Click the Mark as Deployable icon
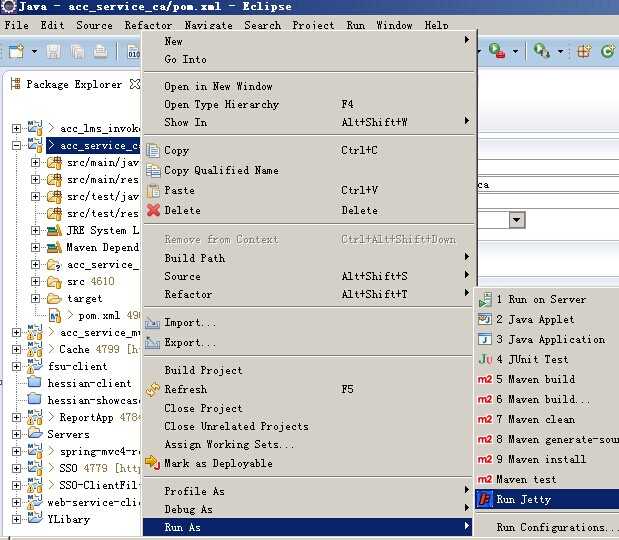619x540 pixels. pyautogui.click(x=152, y=463)
